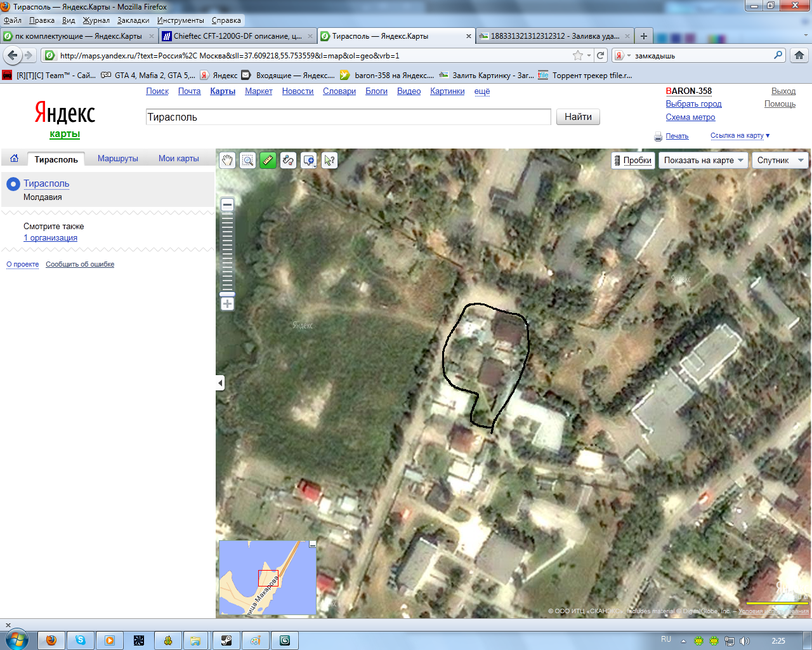812x650 pixels.
Task: Zoom in with the plus button
Action: click(227, 303)
